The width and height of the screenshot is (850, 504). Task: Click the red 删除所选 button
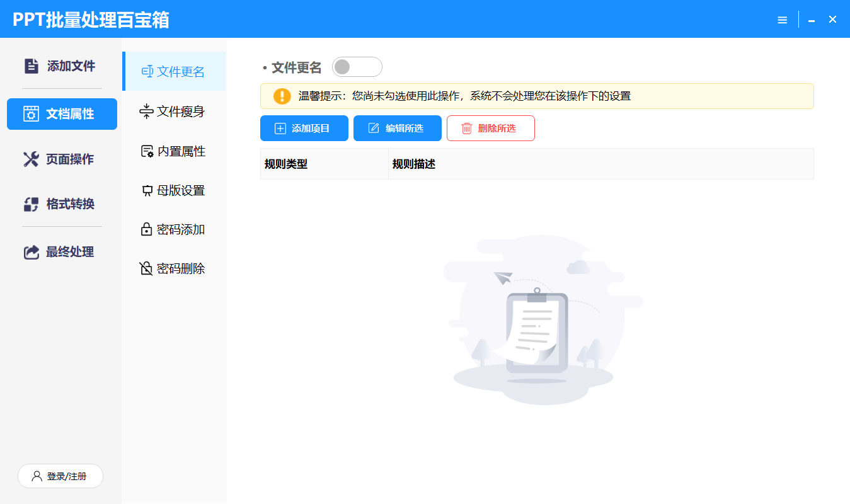click(x=490, y=129)
